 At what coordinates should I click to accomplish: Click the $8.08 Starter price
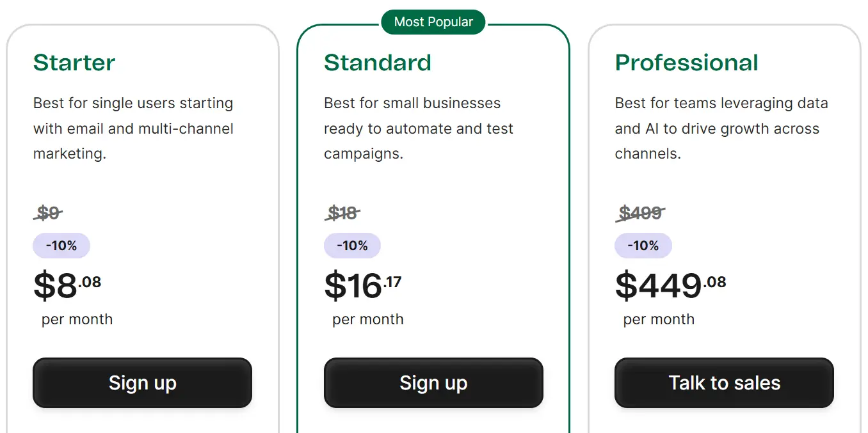point(67,285)
